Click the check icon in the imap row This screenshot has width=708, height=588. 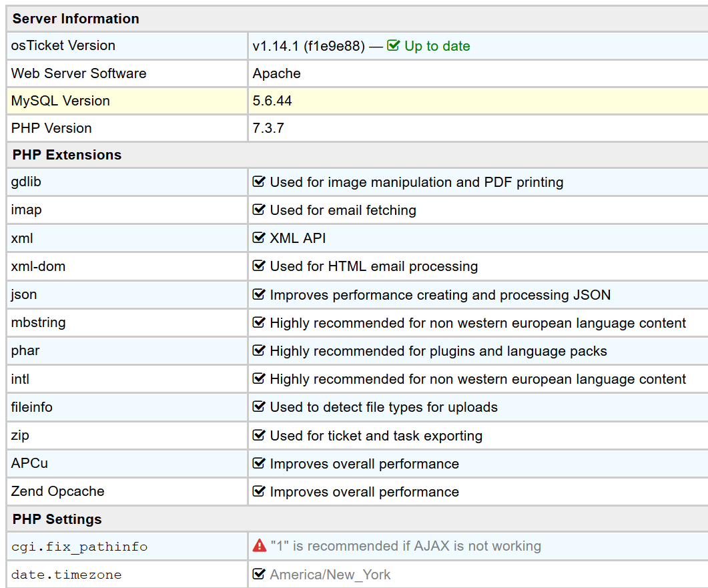[259, 210]
